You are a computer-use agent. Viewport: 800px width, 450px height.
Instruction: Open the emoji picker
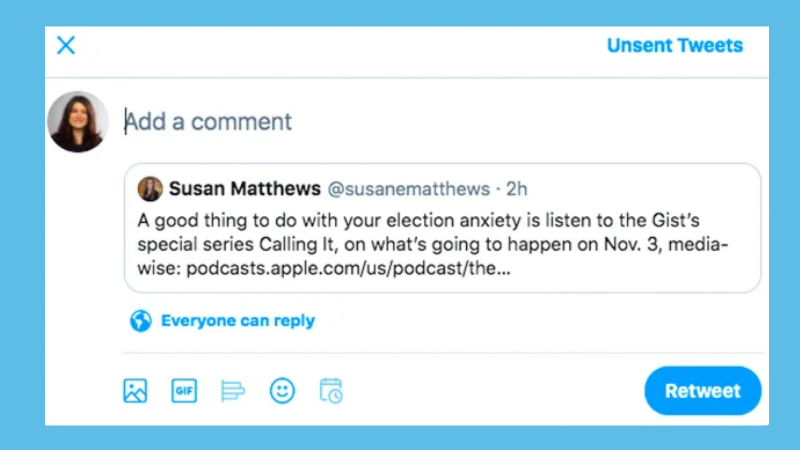click(x=282, y=391)
